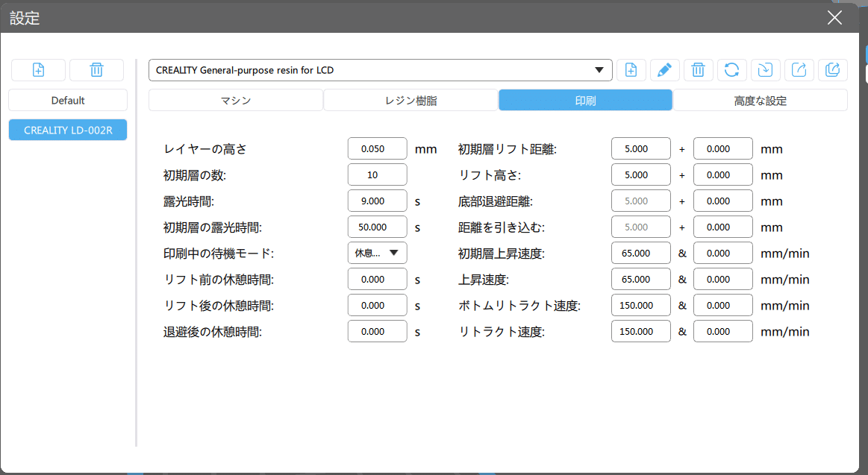Export the profile with the export icon
Screen dimensions: 868x475
point(799,69)
